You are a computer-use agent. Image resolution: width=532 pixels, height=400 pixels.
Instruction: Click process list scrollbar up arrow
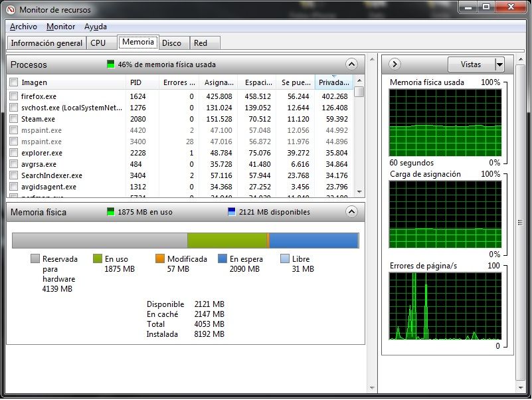[359, 81]
